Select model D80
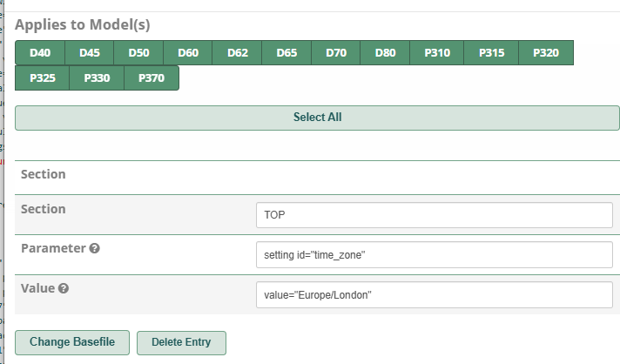This screenshot has height=364, width=620. (385, 52)
